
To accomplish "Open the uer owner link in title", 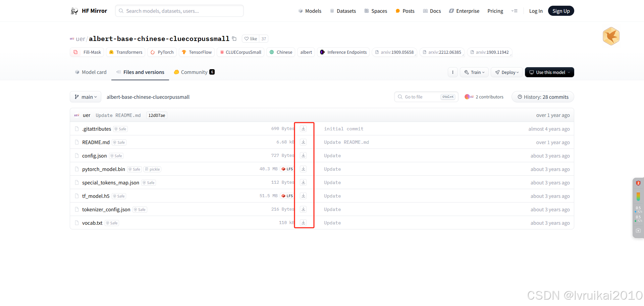I will [80, 39].
